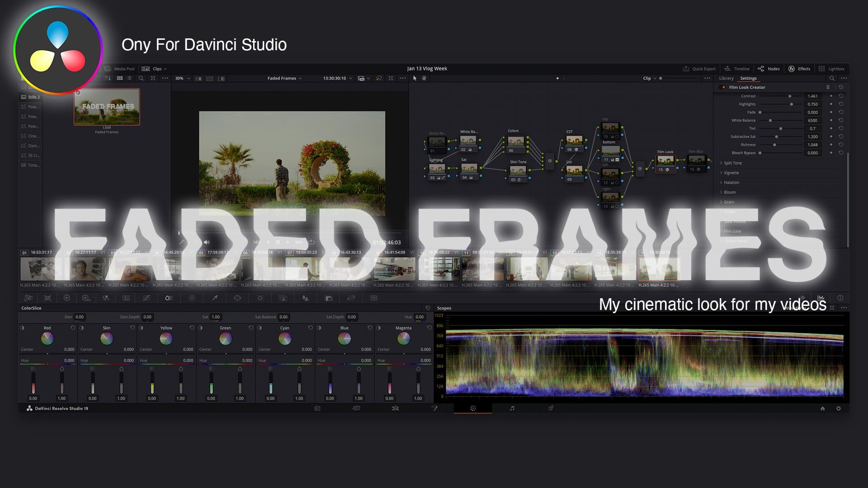Select the arrow pointer tool in node editor
The image size is (868, 488).
coord(415,78)
